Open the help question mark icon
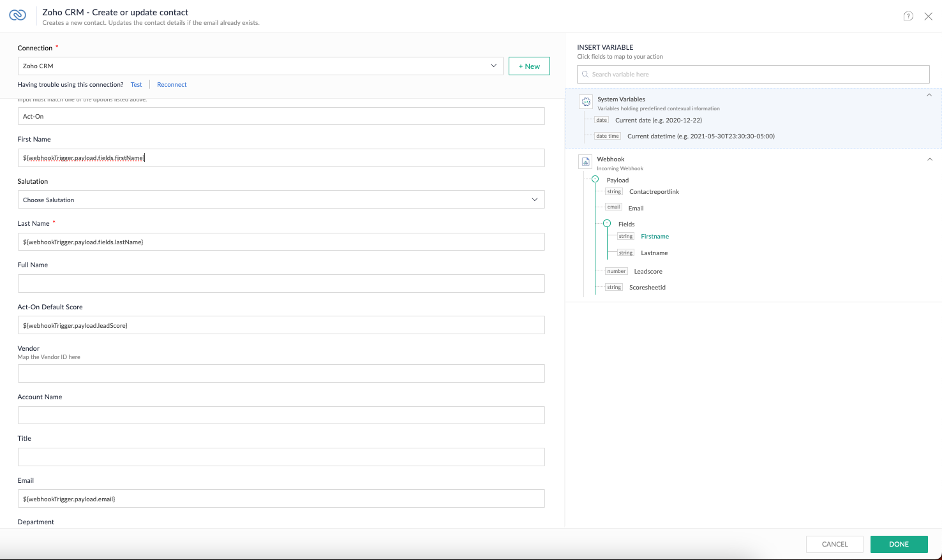942x560 pixels. pos(908,17)
